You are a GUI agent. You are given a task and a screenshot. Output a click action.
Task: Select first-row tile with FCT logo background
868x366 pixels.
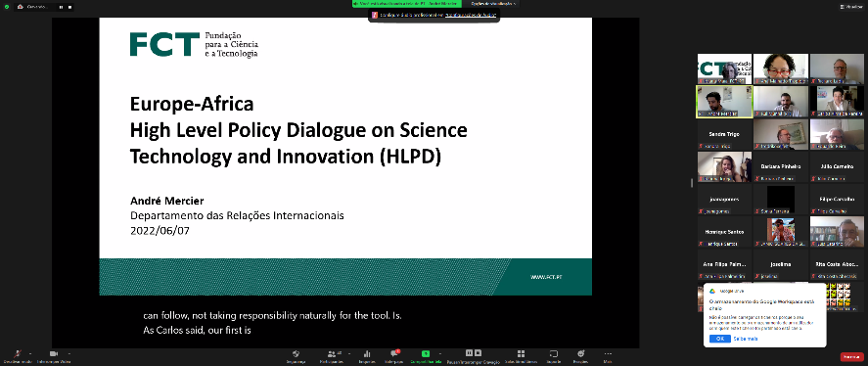click(x=724, y=69)
